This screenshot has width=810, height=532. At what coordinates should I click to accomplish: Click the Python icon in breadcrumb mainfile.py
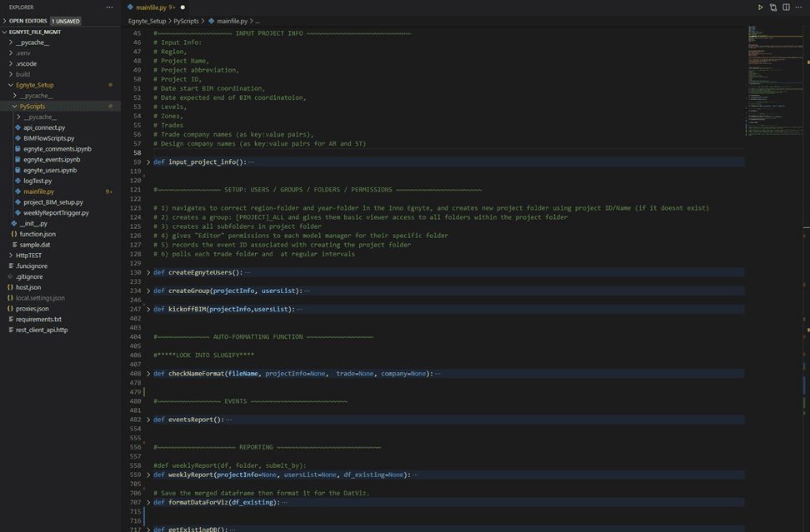click(212, 21)
